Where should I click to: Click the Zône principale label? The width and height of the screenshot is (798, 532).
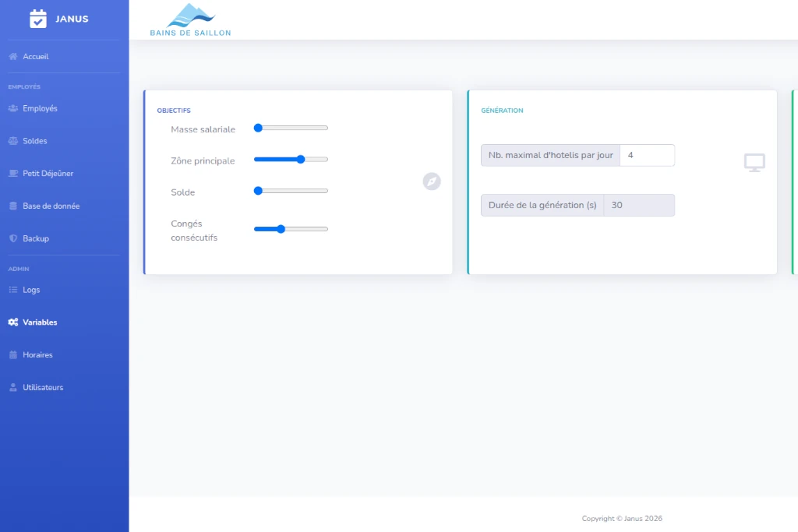pos(203,161)
